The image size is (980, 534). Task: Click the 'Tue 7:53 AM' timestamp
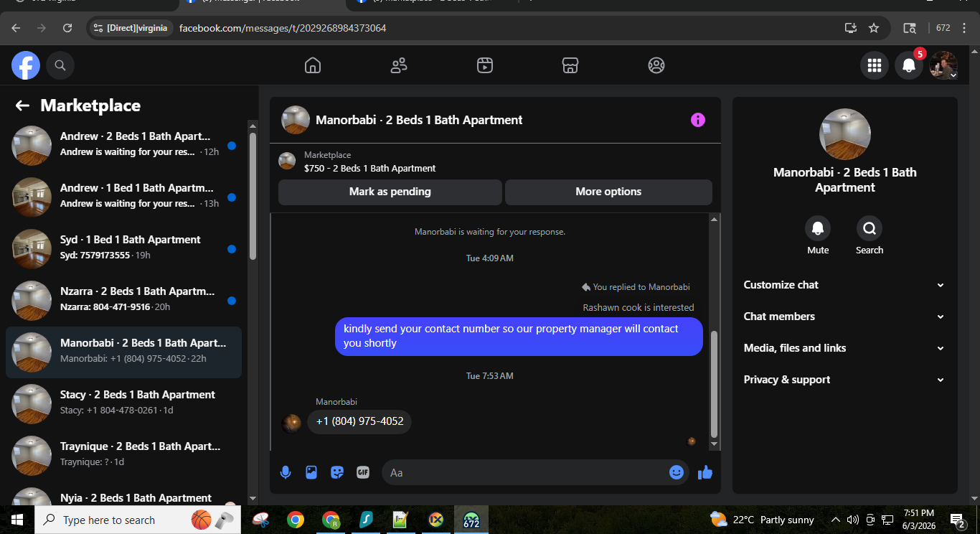490,376
